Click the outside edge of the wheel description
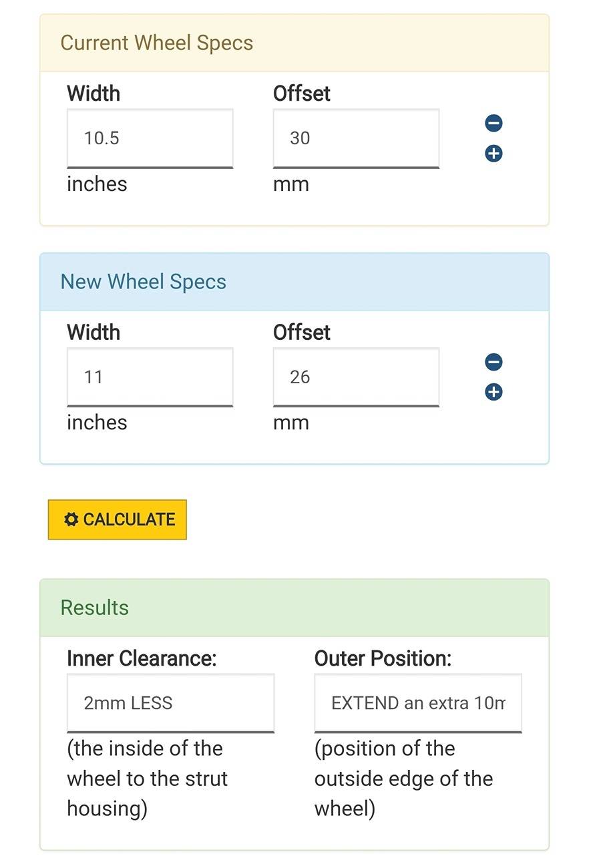The image size is (589, 868). coord(403,779)
